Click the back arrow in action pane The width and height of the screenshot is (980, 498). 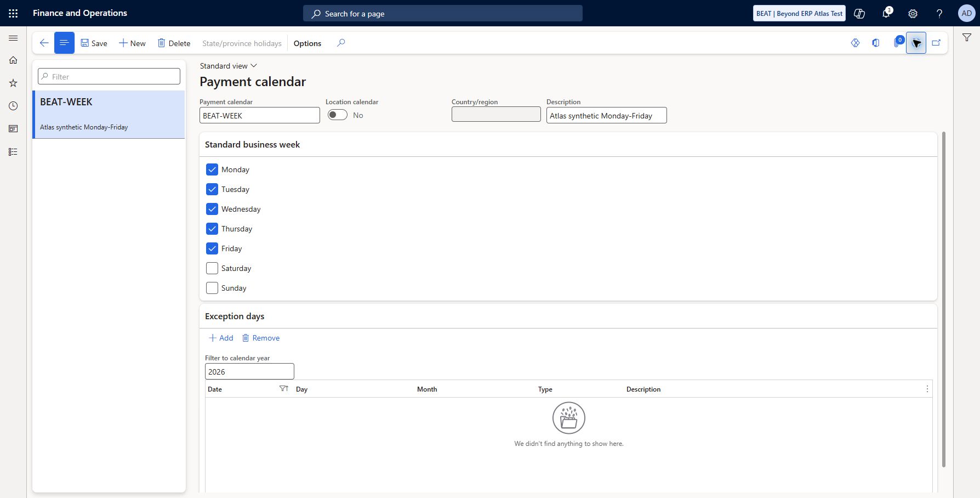[44, 43]
